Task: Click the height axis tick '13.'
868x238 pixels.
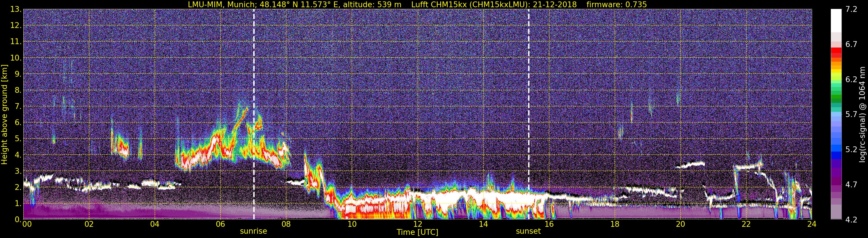Action: click(x=16, y=10)
